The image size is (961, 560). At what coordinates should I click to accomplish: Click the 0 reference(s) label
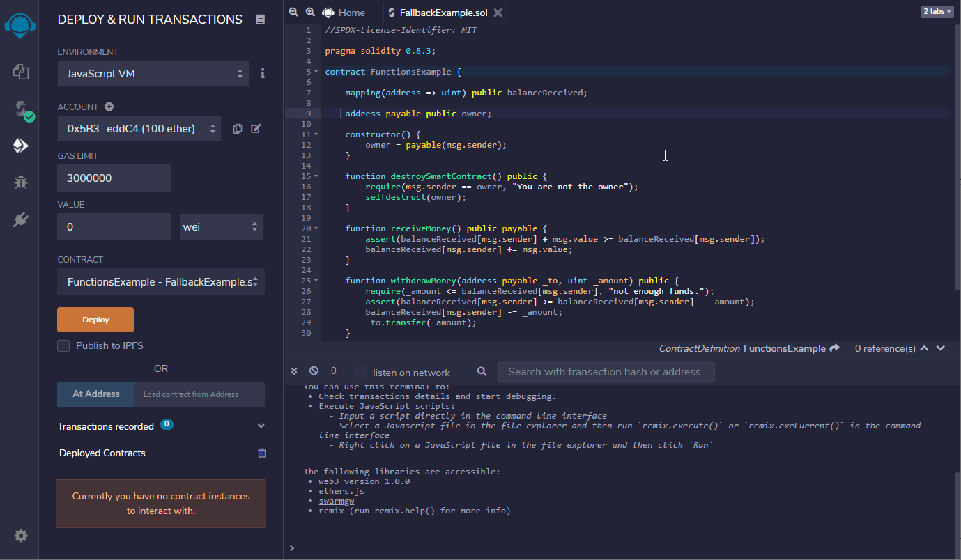(x=885, y=348)
